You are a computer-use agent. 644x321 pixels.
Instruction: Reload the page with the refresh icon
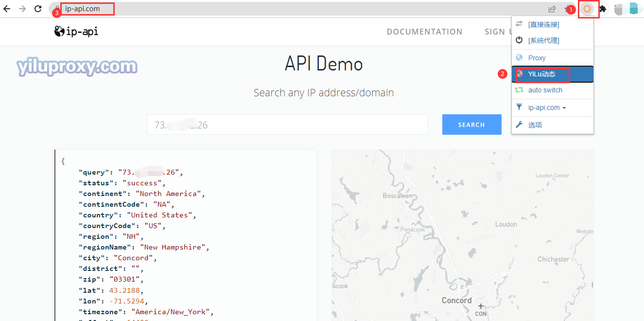tap(38, 9)
